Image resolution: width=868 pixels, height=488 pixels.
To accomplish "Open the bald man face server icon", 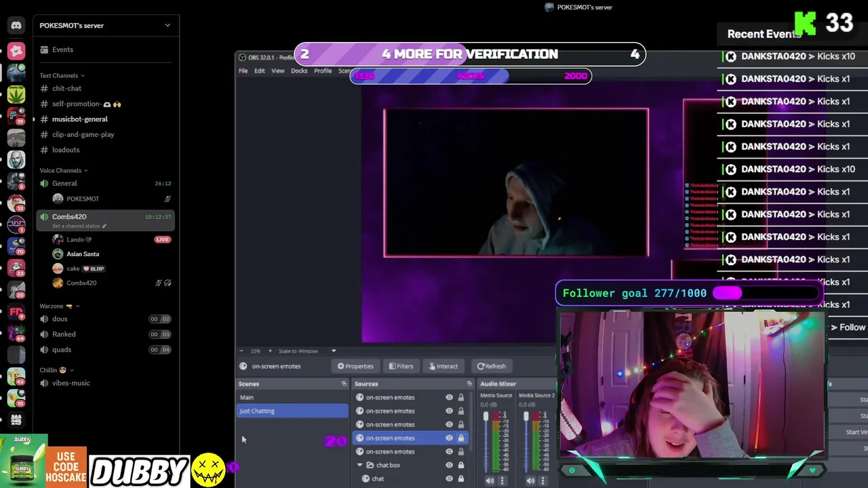I will point(16,159).
